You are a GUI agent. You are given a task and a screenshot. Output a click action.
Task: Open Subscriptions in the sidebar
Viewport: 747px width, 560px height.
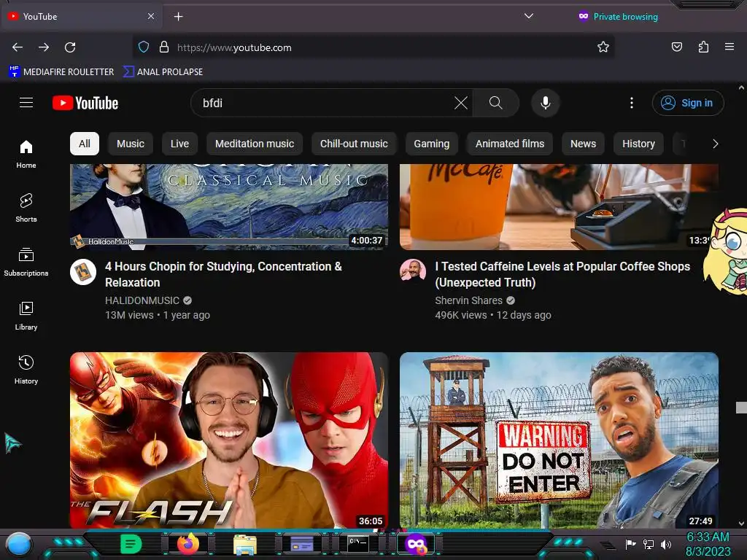pos(26,262)
